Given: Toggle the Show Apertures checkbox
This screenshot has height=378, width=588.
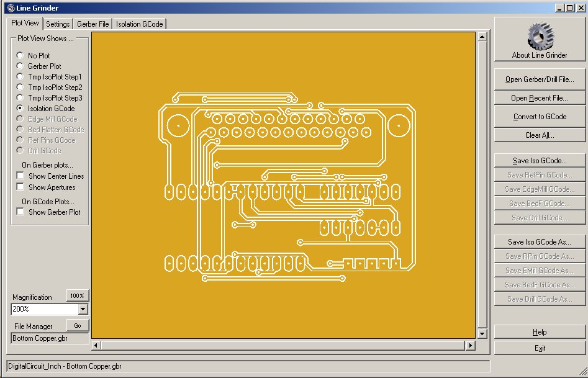Looking at the screenshot, I should coord(20,187).
